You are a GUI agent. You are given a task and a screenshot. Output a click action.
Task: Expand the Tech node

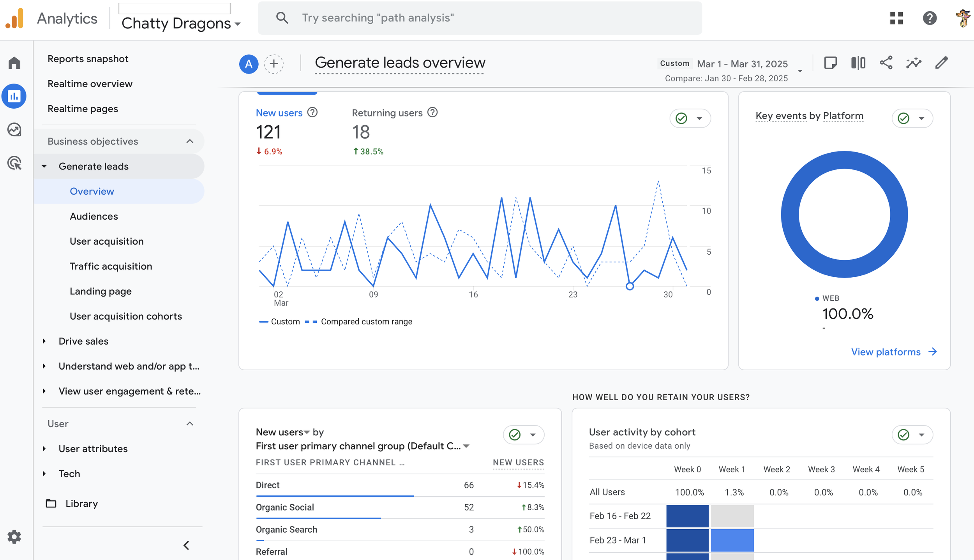click(44, 474)
